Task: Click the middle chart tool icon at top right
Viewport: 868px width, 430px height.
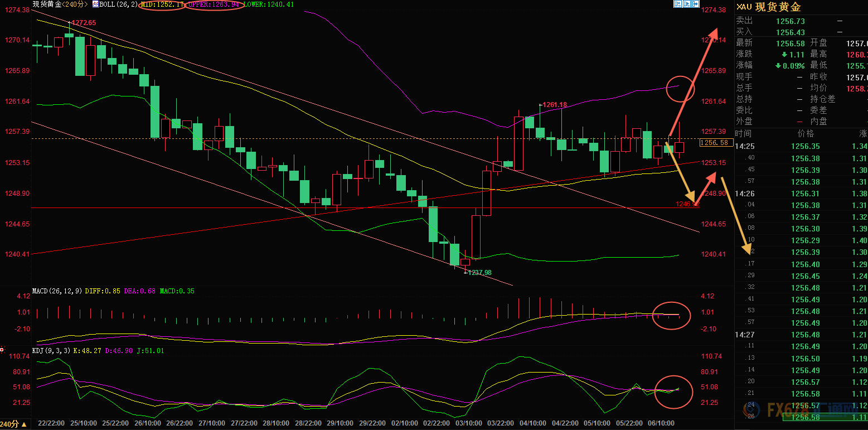Action: point(686,4)
